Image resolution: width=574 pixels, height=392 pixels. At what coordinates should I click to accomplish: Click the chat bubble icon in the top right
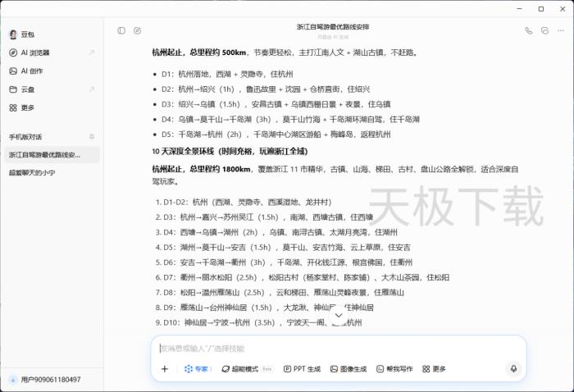544,30
